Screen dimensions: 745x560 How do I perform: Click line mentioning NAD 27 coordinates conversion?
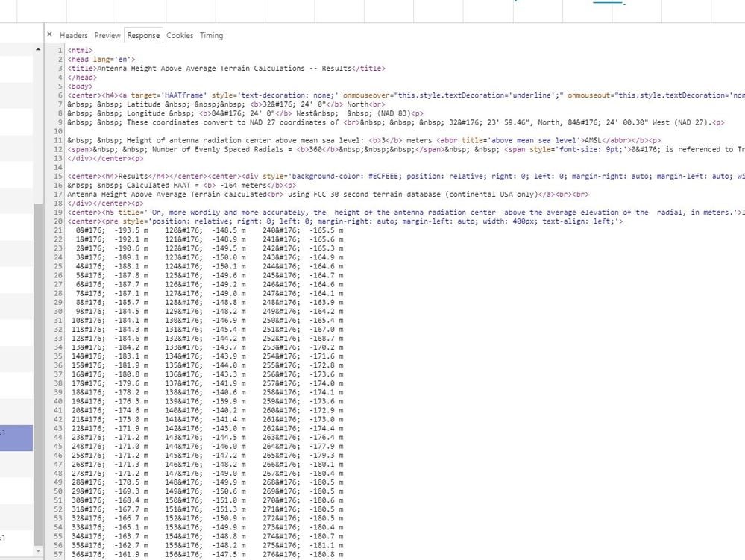[x=396, y=122]
